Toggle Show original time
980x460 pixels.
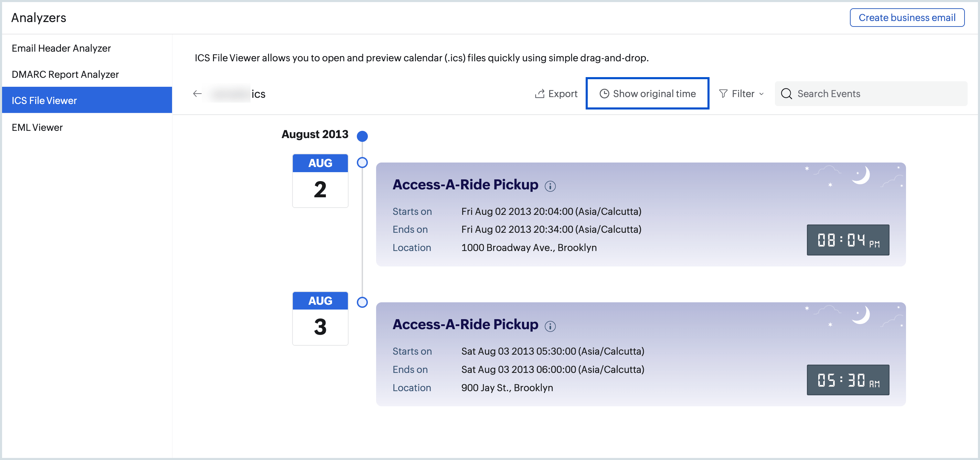[x=648, y=94]
